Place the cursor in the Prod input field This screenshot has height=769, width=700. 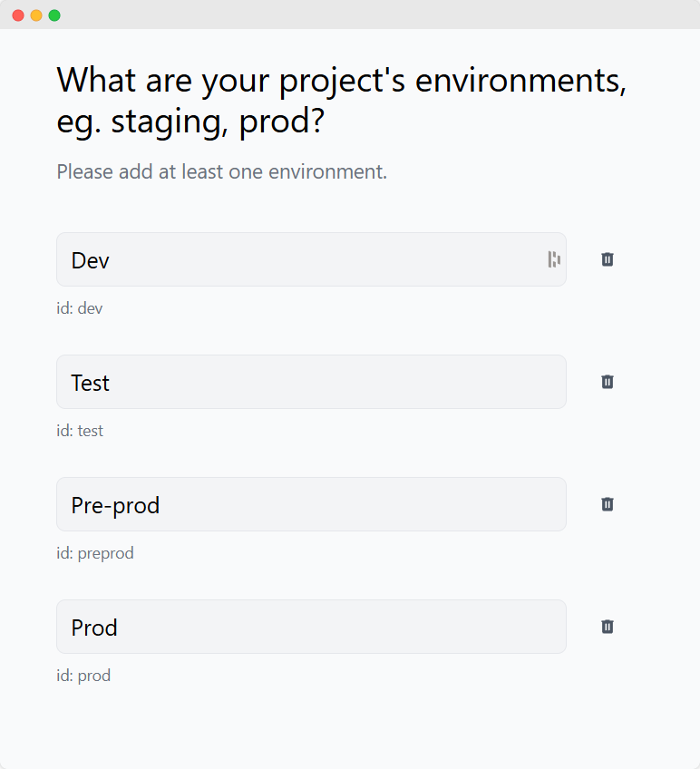(311, 627)
